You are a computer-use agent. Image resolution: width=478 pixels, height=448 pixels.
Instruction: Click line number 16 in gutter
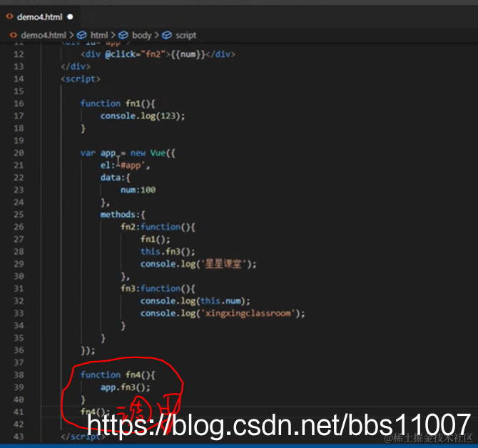point(19,103)
